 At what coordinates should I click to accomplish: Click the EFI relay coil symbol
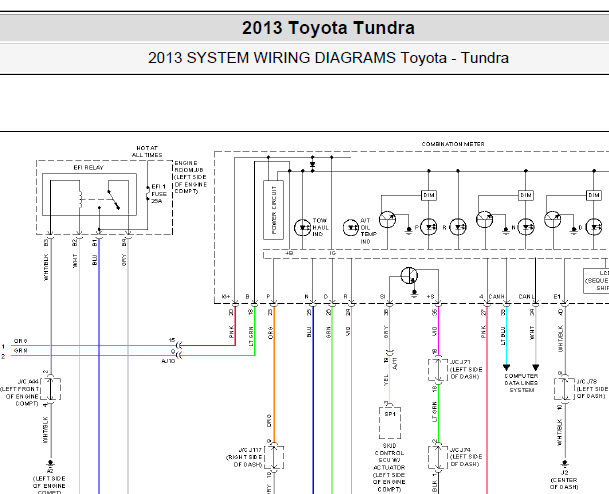(80, 199)
